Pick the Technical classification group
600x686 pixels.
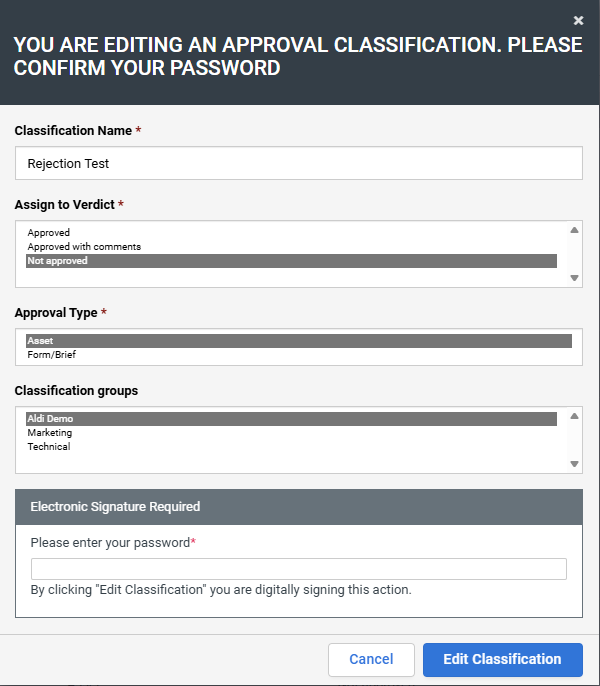click(49, 447)
